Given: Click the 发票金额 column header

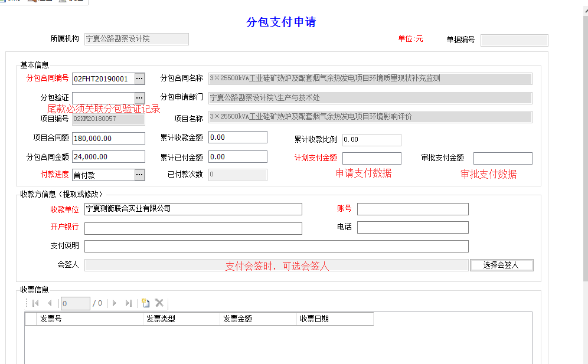Looking at the screenshot, I should click(x=259, y=319).
